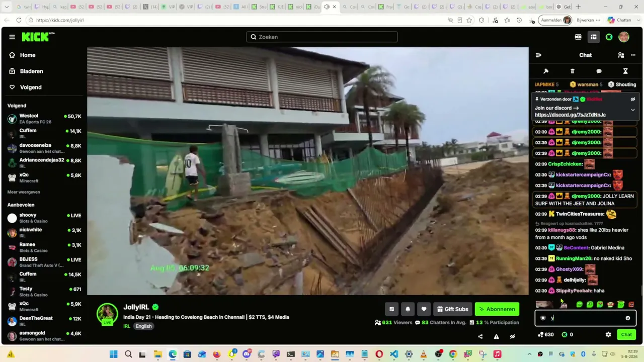Open davooxeneize channel in sidebar
Screen dimensions: 644x362
click(x=44, y=148)
